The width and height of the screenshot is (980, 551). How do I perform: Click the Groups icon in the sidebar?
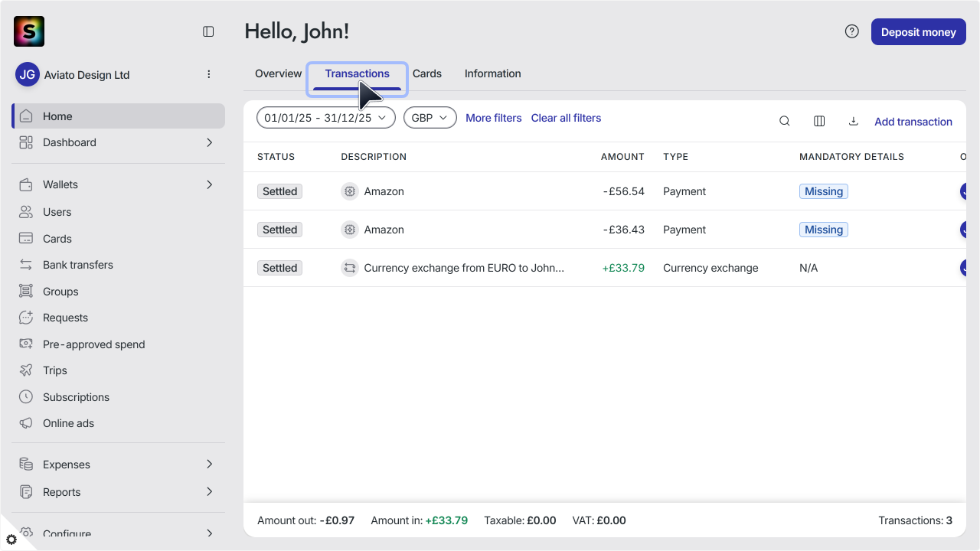tap(26, 292)
